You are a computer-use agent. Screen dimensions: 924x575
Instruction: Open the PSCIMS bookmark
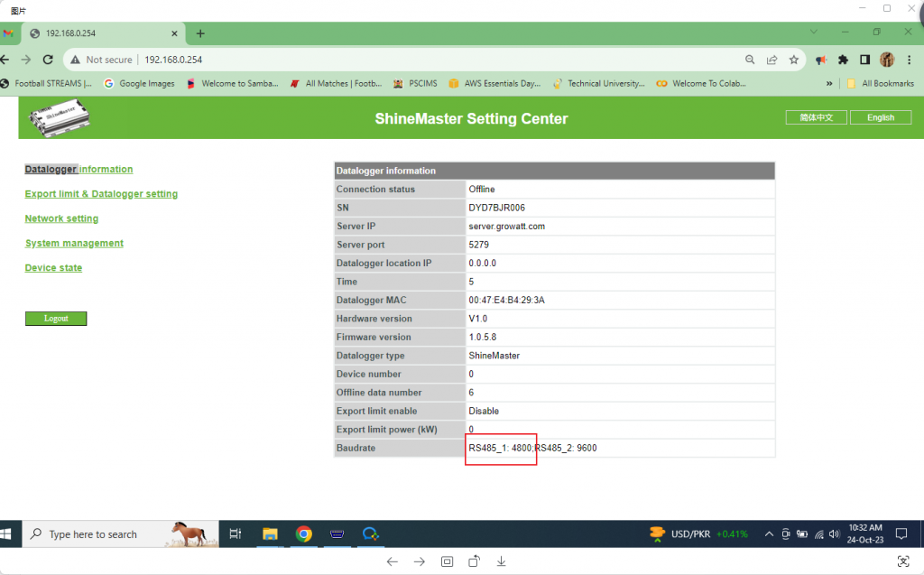click(x=415, y=84)
